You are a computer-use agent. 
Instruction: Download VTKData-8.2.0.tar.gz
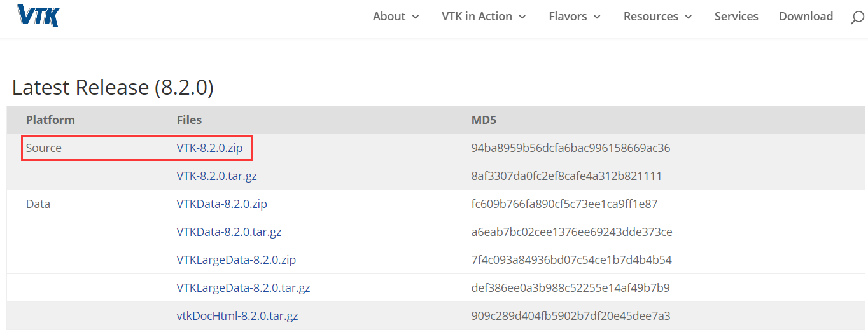[x=229, y=232]
